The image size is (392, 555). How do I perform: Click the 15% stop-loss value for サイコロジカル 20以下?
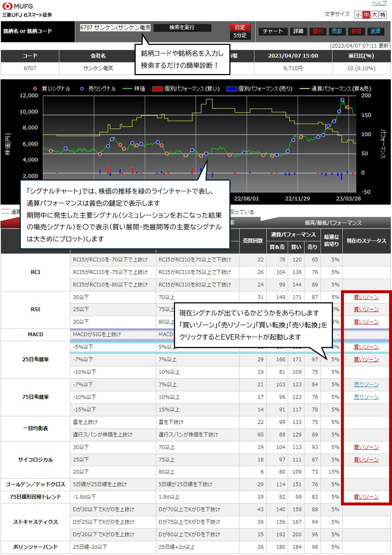(x=334, y=472)
